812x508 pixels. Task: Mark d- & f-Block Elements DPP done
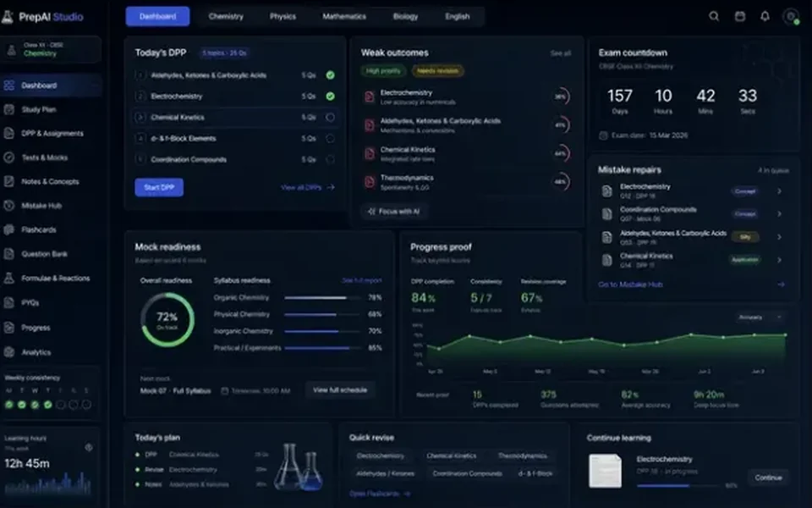point(330,138)
